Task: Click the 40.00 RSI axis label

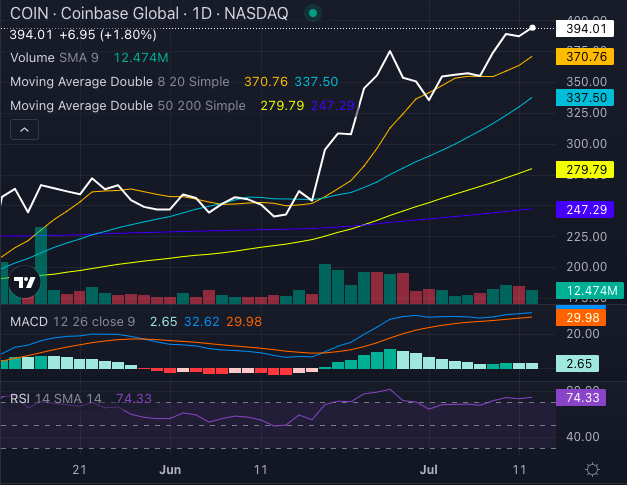Action: click(583, 436)
